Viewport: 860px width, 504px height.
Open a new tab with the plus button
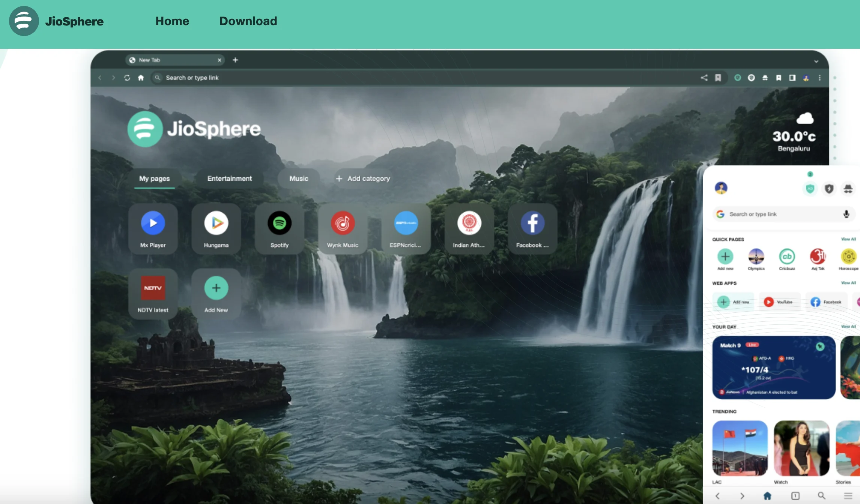pyautogui.click(x=235, y=60)
